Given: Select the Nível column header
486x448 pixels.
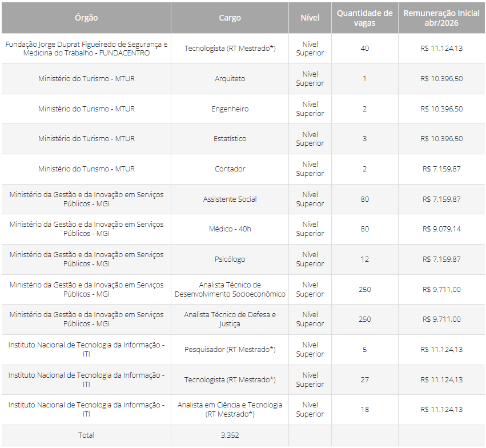Looking at the screenshot, I should tap(310, 18).
